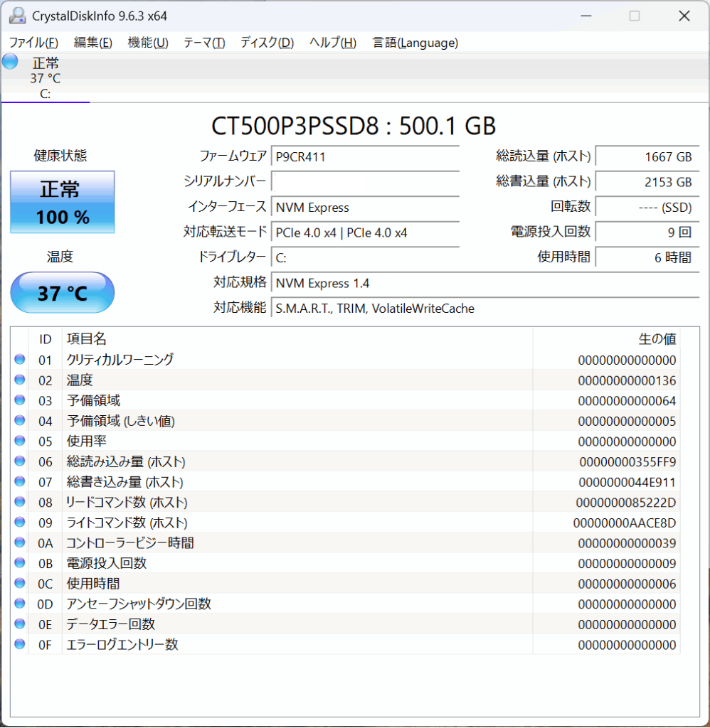Image resolution: width=710 pixels, height=728 pixels.
Task: Click status orb for 05 使用率 row
Action: [x=19, y=441]
